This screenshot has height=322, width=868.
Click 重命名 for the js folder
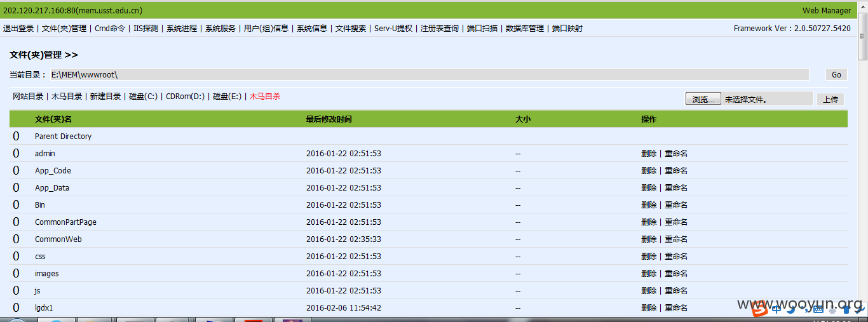pyautogui.click(x=676, y=291)
